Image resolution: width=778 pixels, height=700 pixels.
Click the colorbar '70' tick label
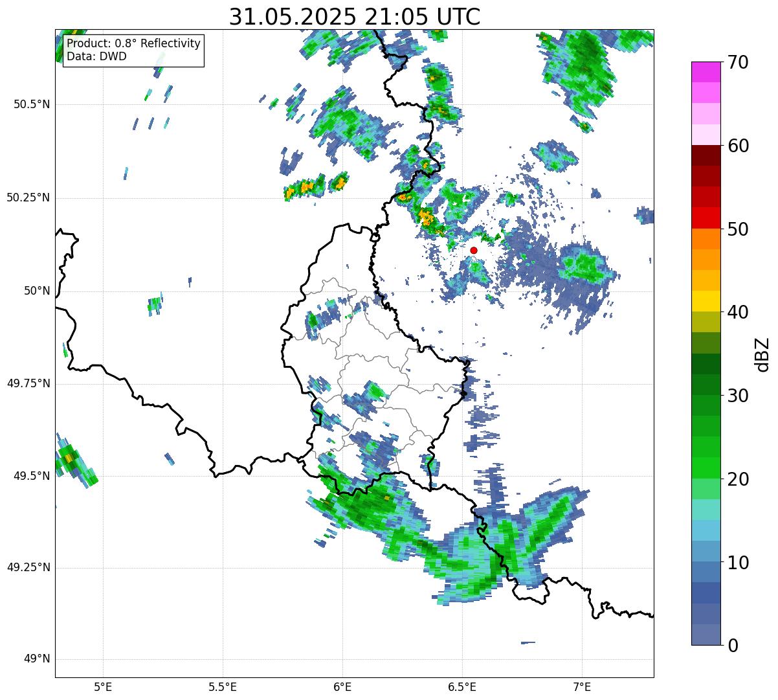(739, 62)
